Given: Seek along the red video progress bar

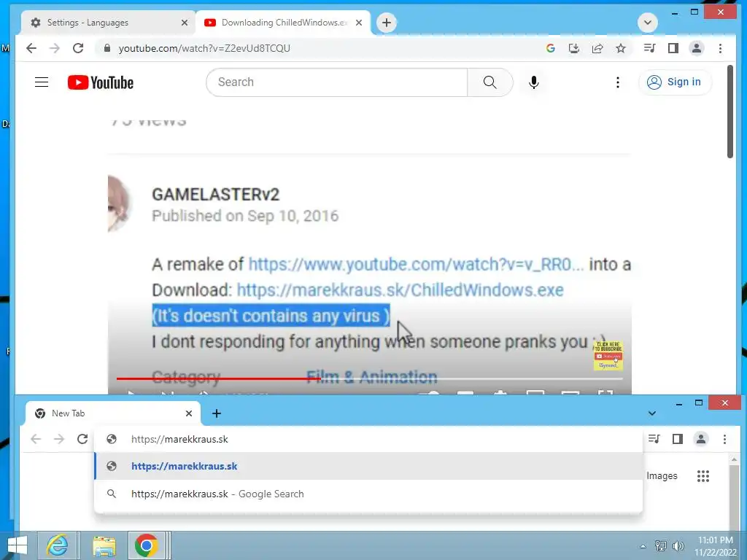Looking at the screenshot, I should [370, 379].
